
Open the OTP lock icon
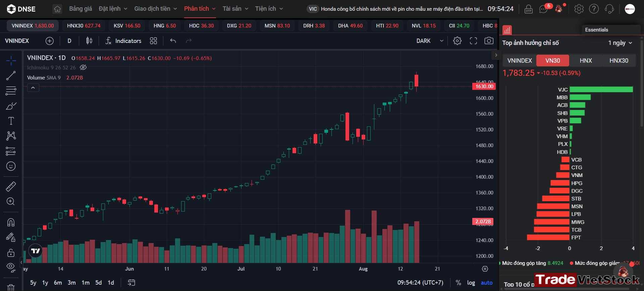(529, 9)
